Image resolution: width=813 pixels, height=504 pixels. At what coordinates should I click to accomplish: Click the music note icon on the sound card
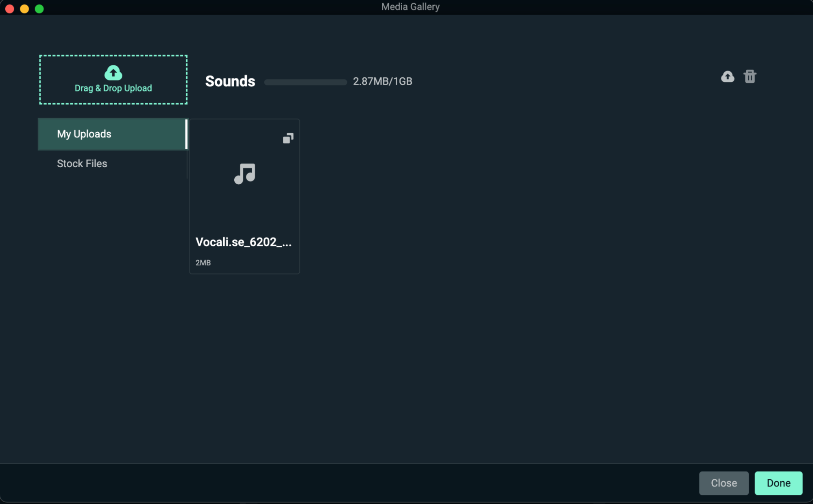click(x=244, y=174)
